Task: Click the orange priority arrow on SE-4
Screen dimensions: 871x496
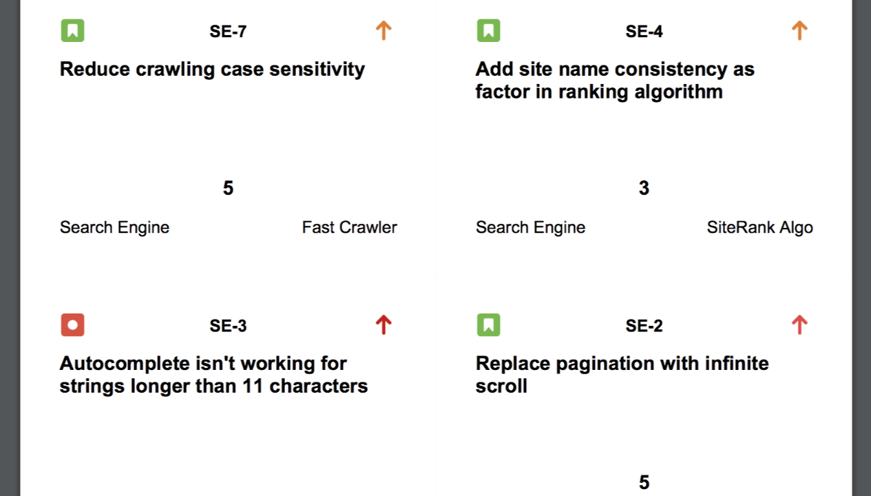Action: coord(799,31)
